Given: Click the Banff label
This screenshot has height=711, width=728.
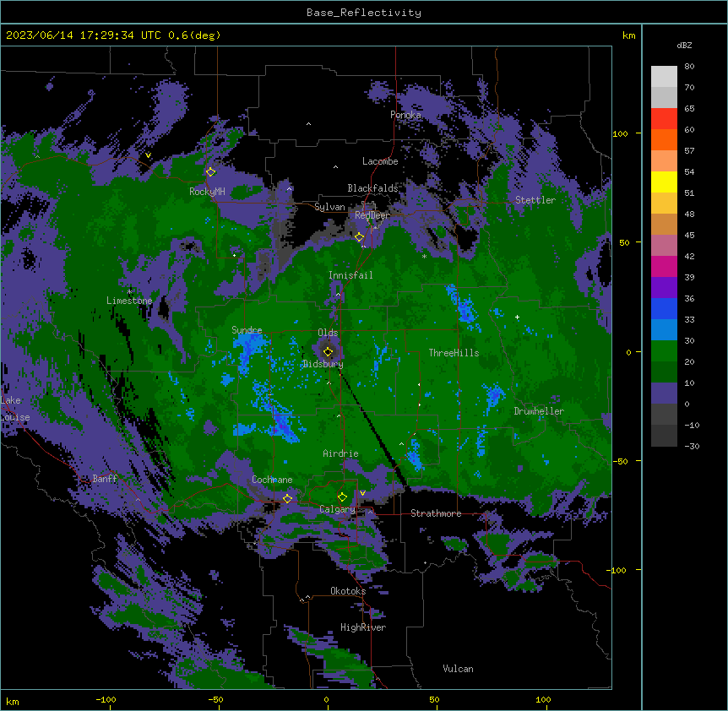Looking at the screenshot, I should 105,479.
